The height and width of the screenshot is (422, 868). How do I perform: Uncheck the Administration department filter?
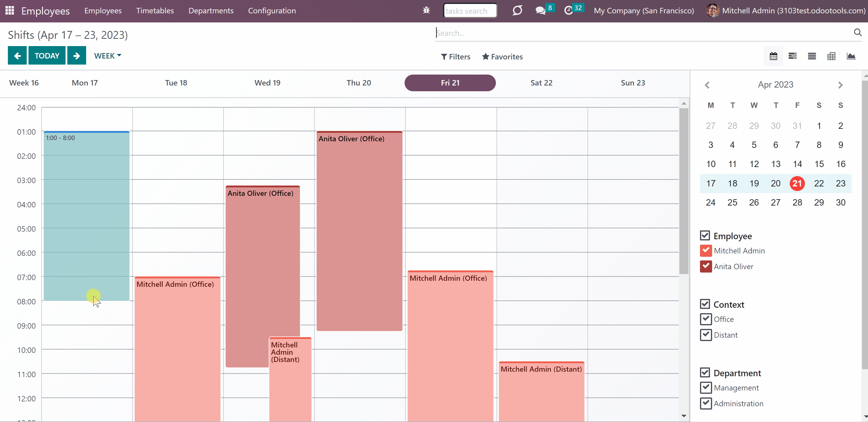(705, 404)
